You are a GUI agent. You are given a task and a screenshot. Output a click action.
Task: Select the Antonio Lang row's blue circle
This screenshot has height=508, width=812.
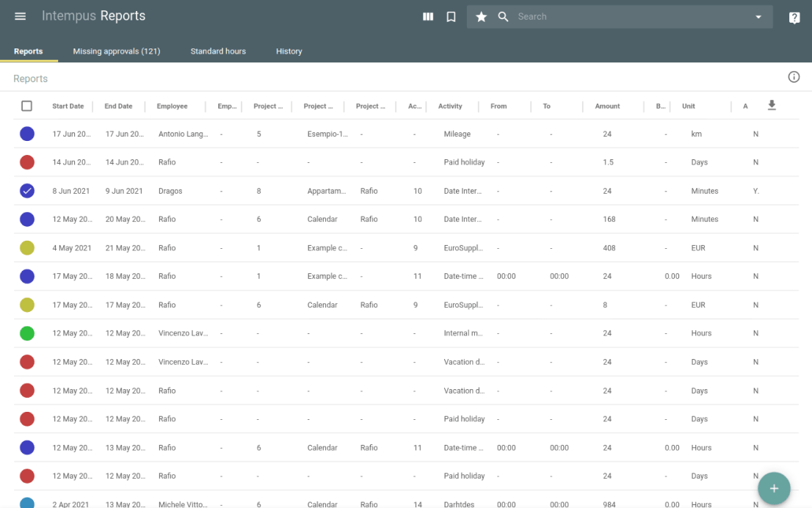tap(27, 134)
